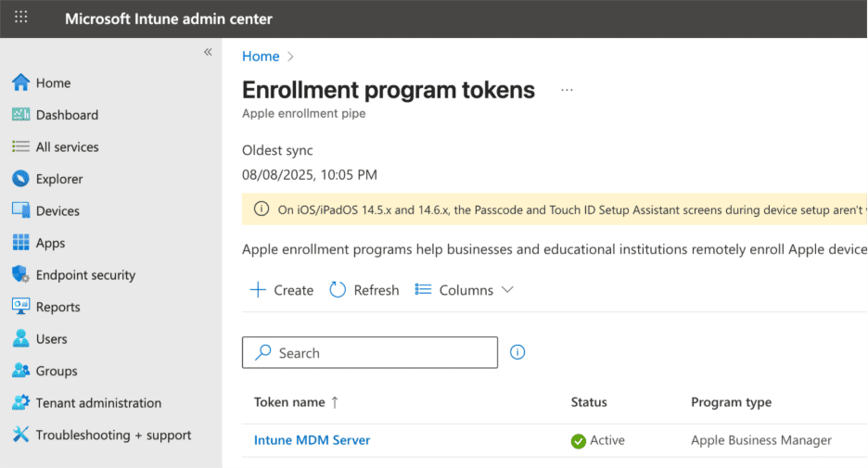Open the Reports section
The width and height of the screenshot is (868, 468).
(x=57, y=307)
